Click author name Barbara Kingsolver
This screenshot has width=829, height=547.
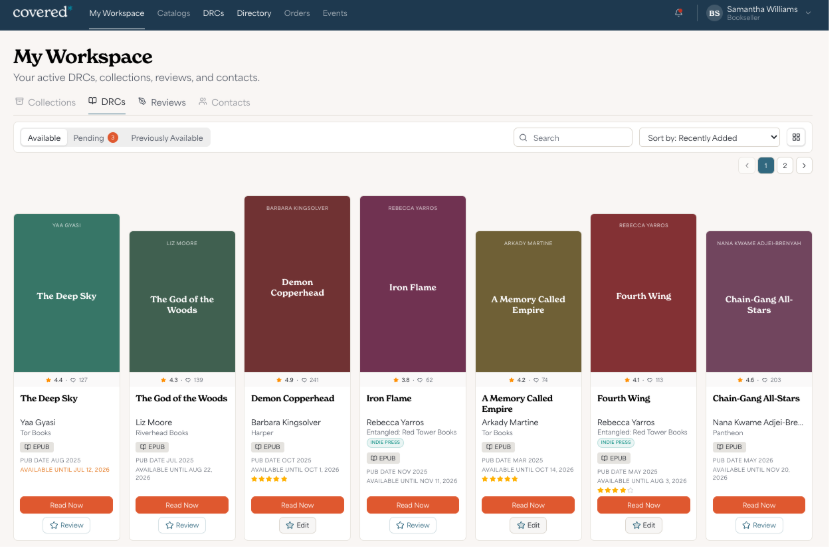[x=285, y=422]
